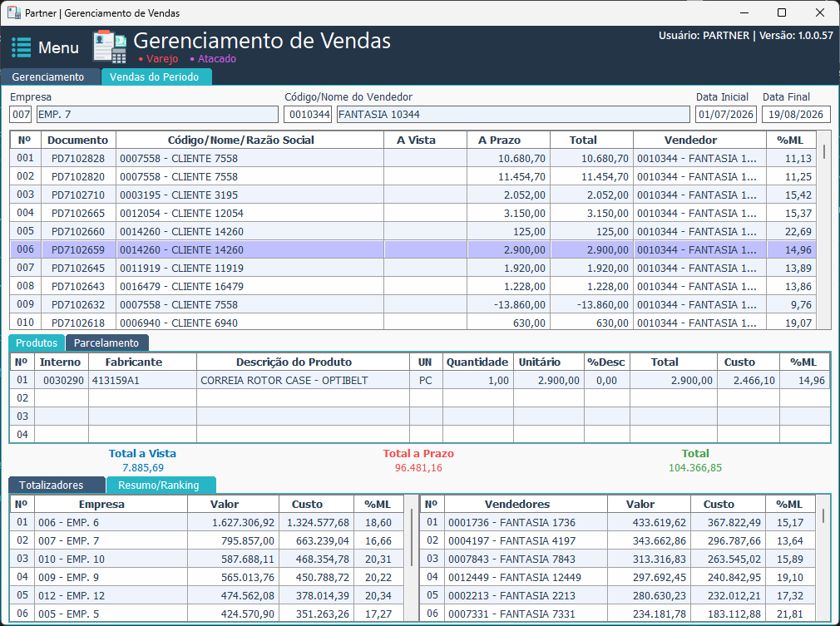Image resolution: width=840 pixels, height=626 pixels.
Task: Click the Total a Vista value 7.885,69
Action: click(x=143, y=467)
